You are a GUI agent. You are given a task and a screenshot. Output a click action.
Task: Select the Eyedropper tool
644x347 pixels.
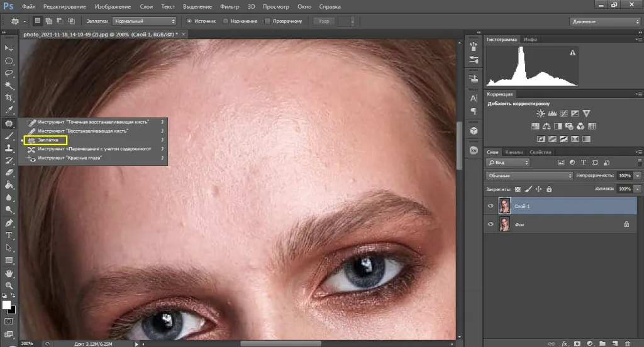click(9, 110)
